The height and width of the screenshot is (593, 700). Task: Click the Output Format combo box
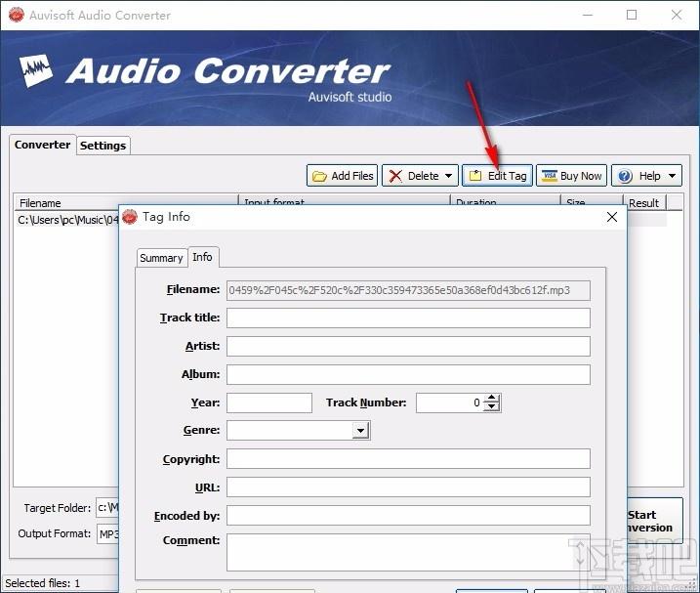point(108,534)
